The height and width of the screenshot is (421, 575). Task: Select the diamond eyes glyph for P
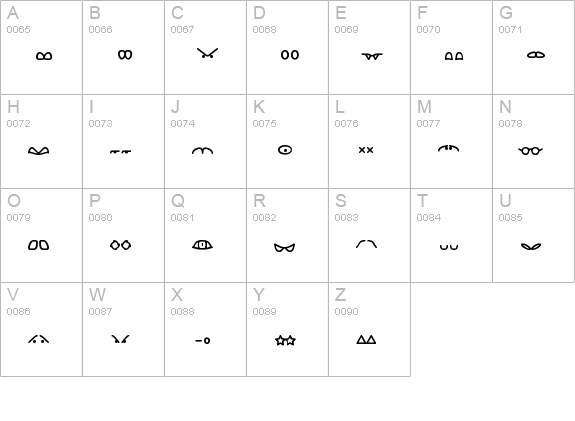(120, 245)
